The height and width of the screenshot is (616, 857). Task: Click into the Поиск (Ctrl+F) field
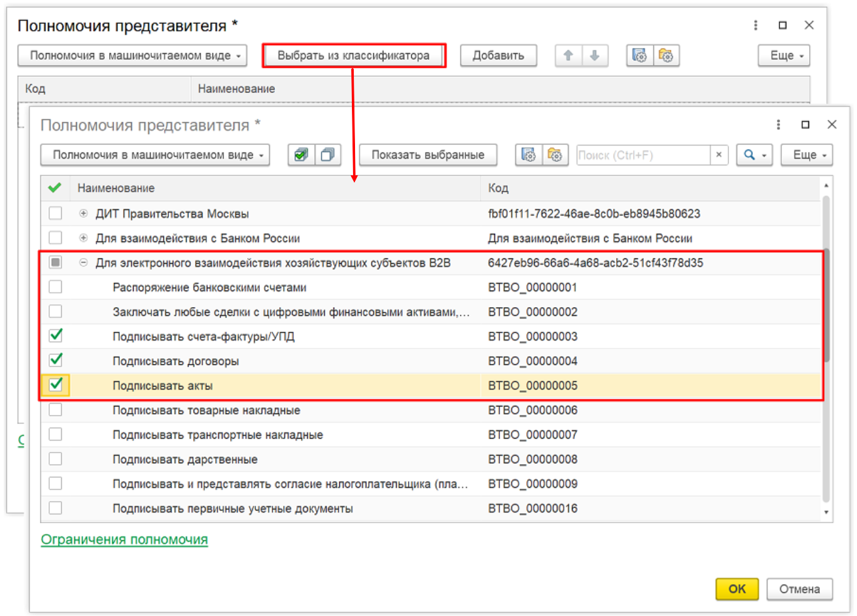pyautogui.click(x=643, y=155)
